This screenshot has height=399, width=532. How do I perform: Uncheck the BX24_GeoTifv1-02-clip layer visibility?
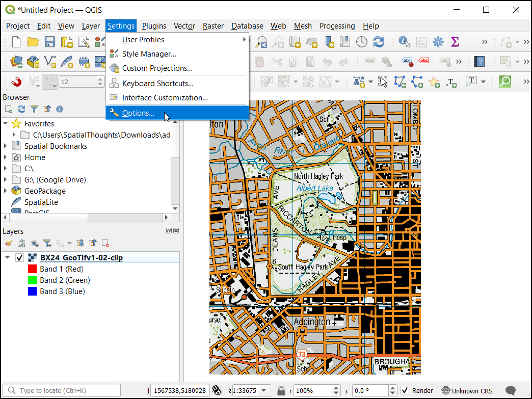20,258
